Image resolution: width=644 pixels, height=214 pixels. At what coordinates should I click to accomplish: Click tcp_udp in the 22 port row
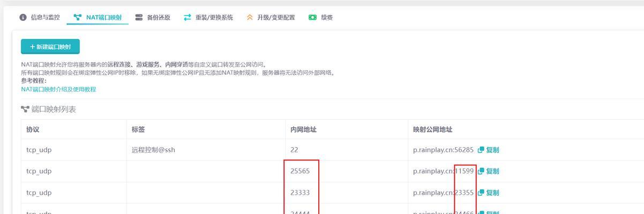click(x=39, y=150)
